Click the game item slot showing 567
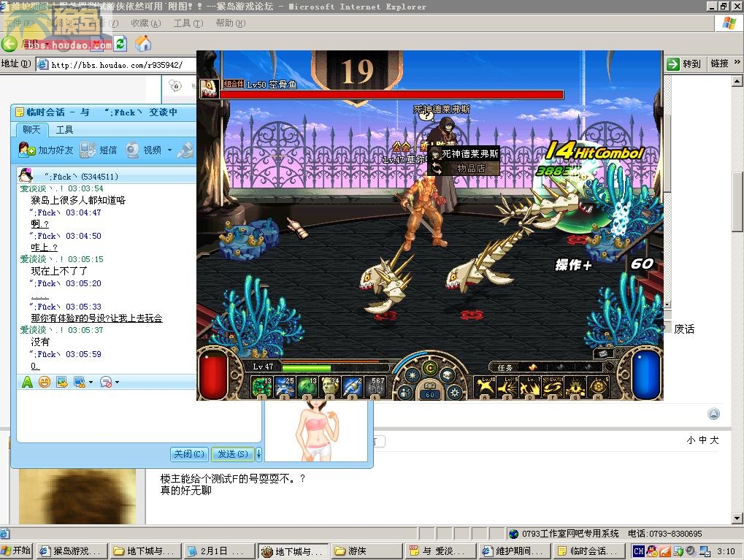Viewport: 744px width, 560px height. pos(376,387)
